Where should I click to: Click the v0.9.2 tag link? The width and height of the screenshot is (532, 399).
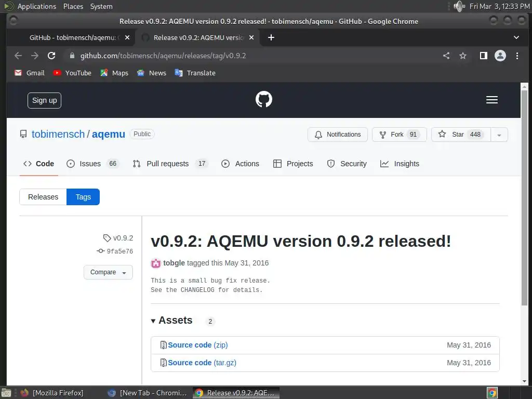click(x=123, y=238)
